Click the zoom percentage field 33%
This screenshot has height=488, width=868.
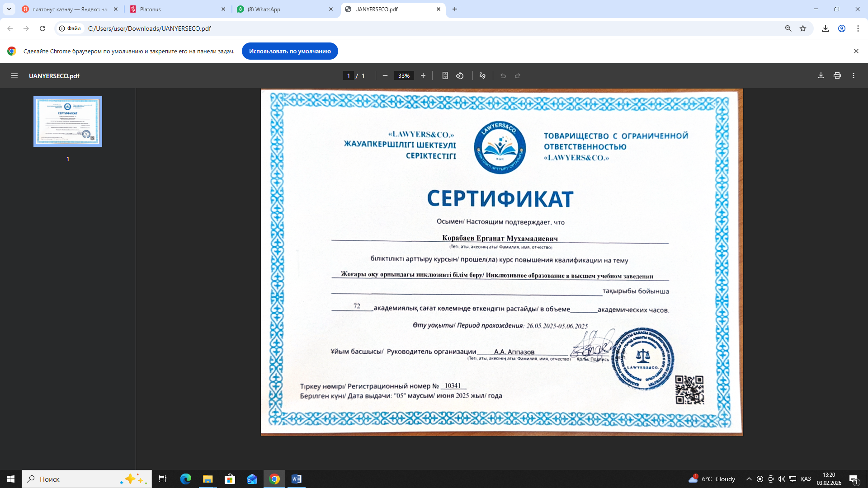[404, 76]
